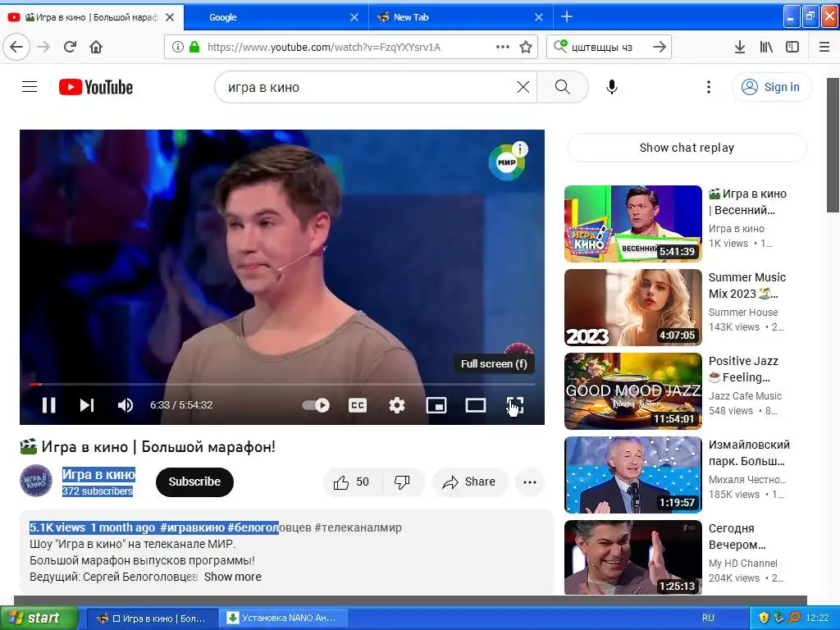
Task: Submit browser search bar arrow
Action: tap(660, 47)
